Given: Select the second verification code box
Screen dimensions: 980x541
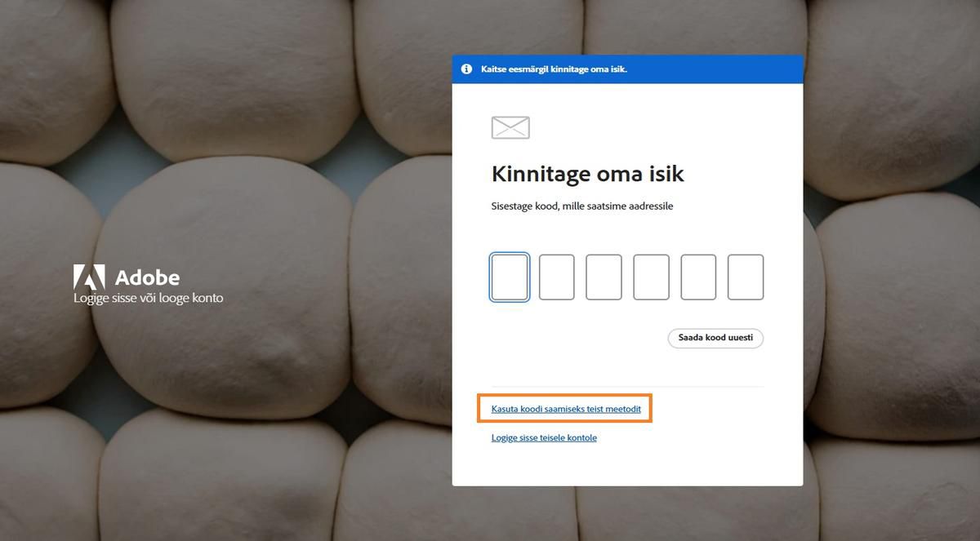Looking at the screenshot, I should point(556,277).
